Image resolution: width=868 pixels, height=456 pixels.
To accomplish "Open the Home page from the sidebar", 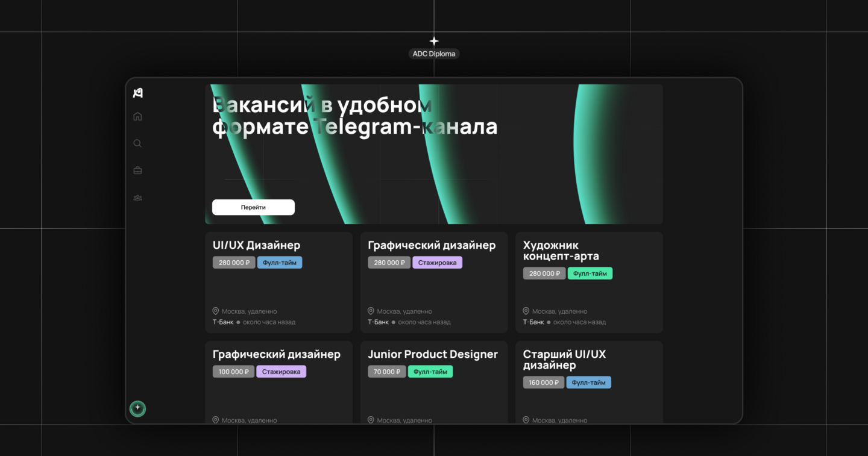I will point(137,116).
